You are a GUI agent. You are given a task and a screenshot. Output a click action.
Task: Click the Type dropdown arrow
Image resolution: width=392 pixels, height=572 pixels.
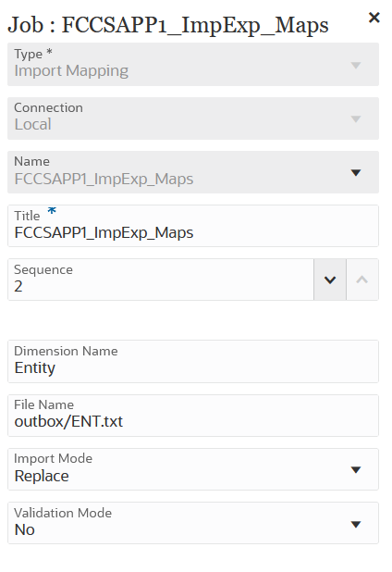(356, 66)
